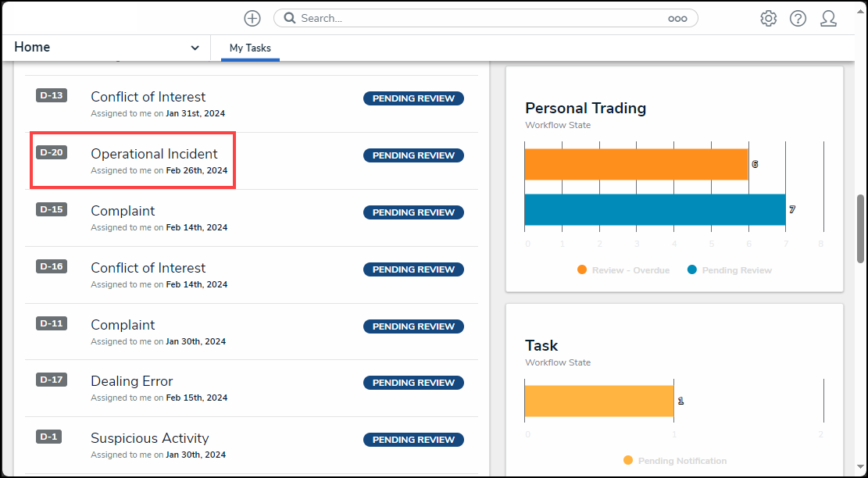Open the Dealing Error task

(x=131, y=381)
